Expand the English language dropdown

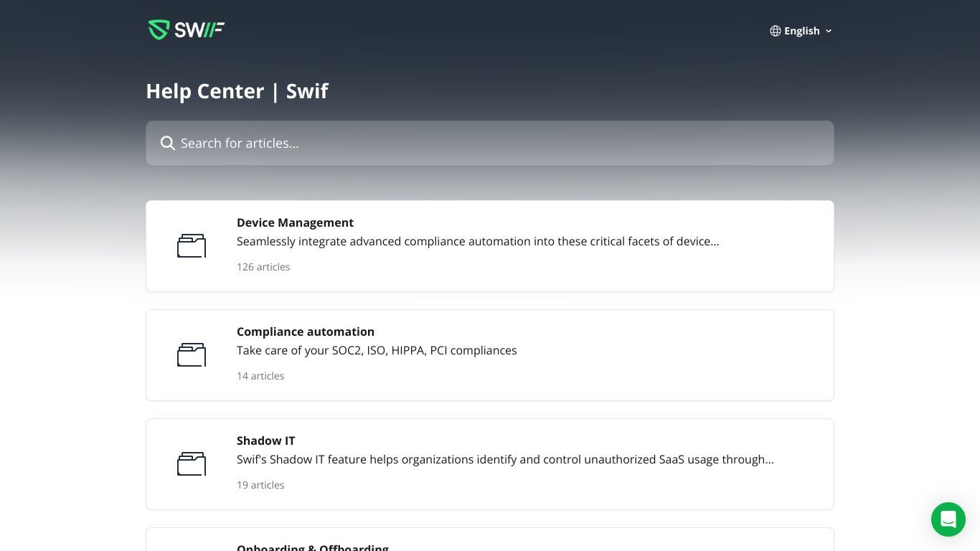801,31
